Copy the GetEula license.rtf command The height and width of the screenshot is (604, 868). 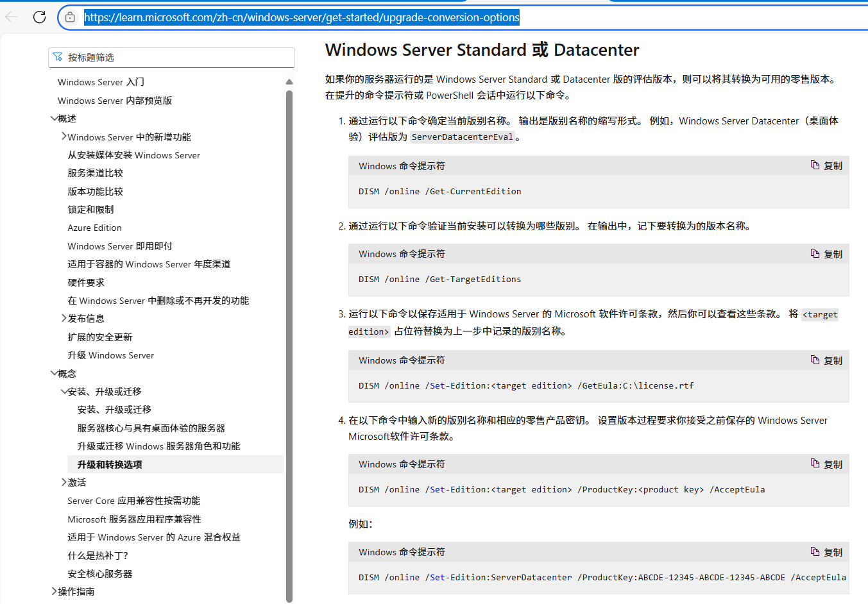(826, 360)
